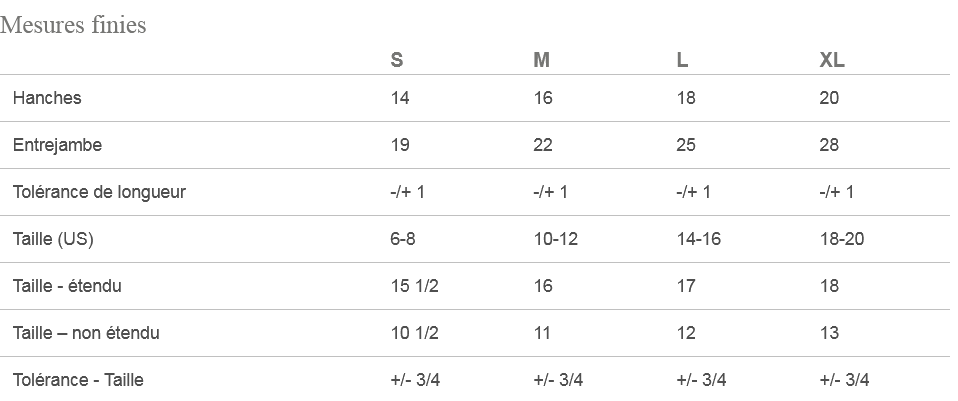Click the "Mesures finies" heading
The image size is (958, 401).
pyautogui.click(x=74, y=25)
